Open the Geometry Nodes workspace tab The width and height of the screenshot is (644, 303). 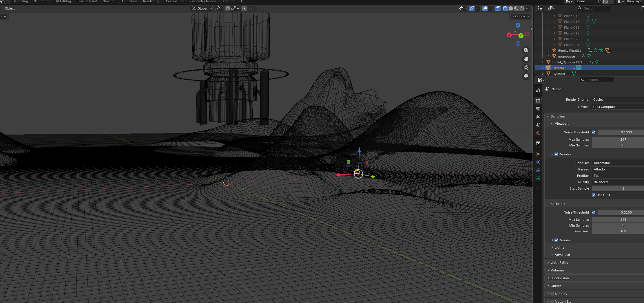(x=203, y=1)
